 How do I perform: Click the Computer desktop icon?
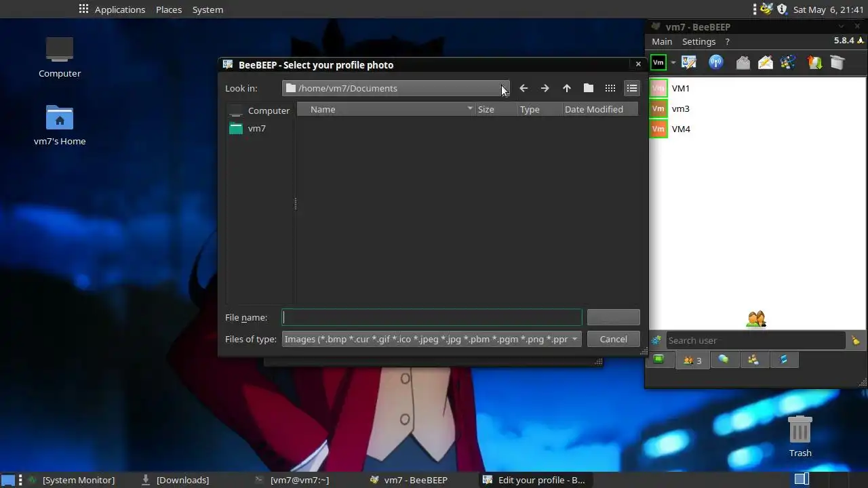(60, 57)
